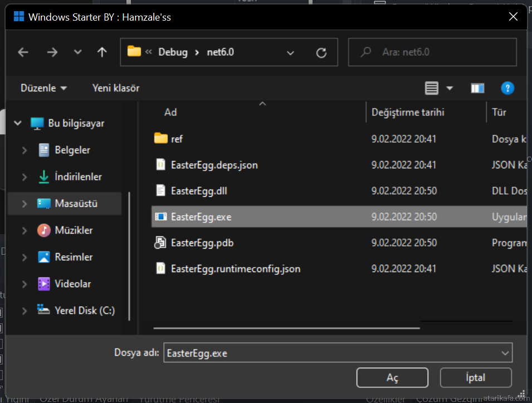Select the EasterEgg.exe application icon
The height and width of the screenshot is (403, 532).
click(x=161, y=216)
